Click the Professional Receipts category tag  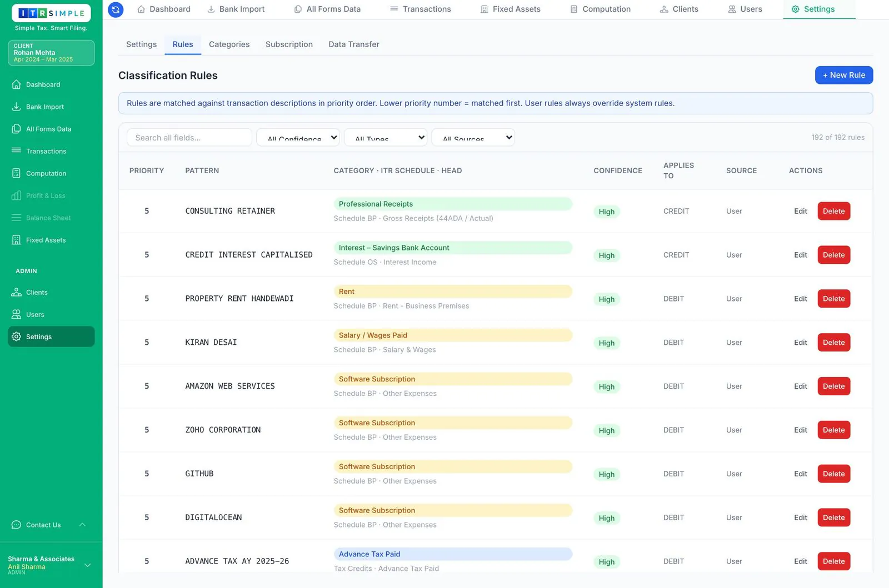tap(453, 204)
